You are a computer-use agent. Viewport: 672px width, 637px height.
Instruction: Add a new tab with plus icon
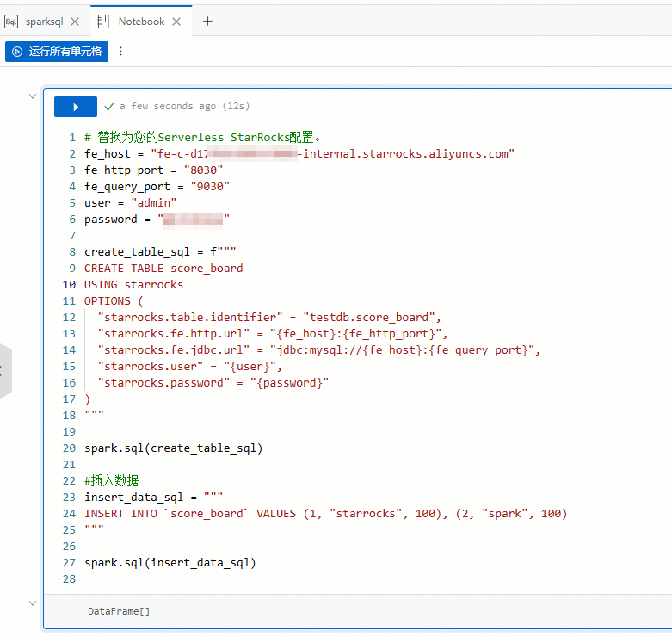tap(207, 22)
